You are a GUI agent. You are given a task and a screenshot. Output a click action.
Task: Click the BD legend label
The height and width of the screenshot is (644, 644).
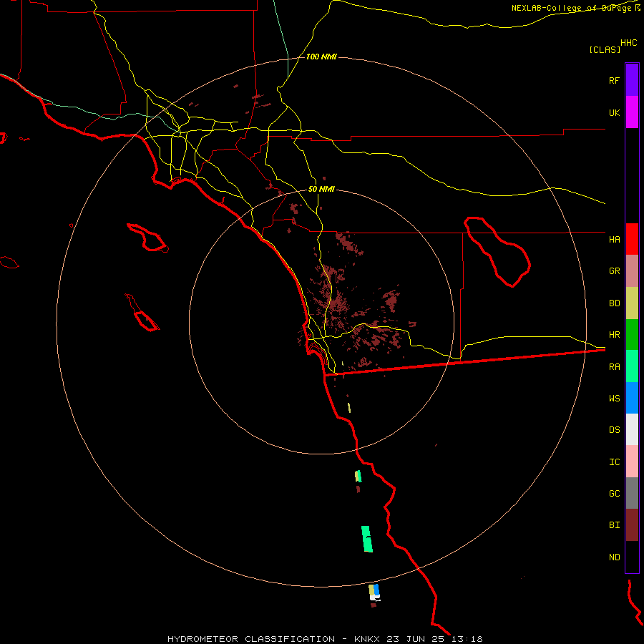click(614, 303)
